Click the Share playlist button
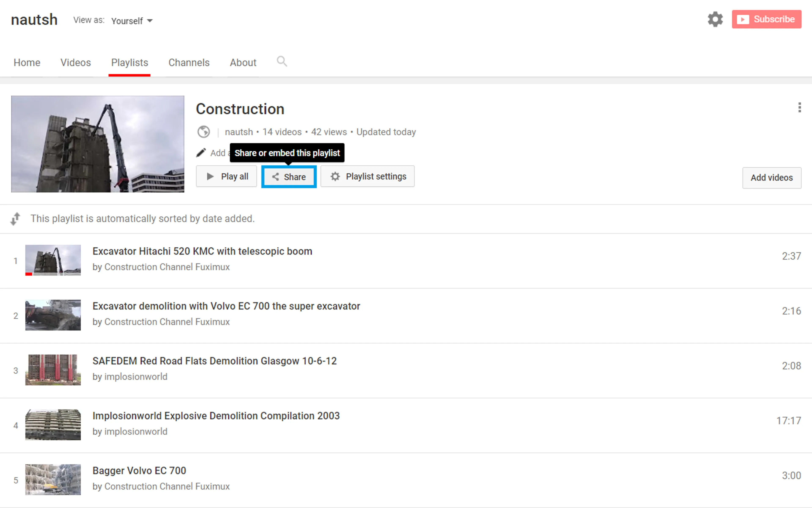 (x=289, y=177)
